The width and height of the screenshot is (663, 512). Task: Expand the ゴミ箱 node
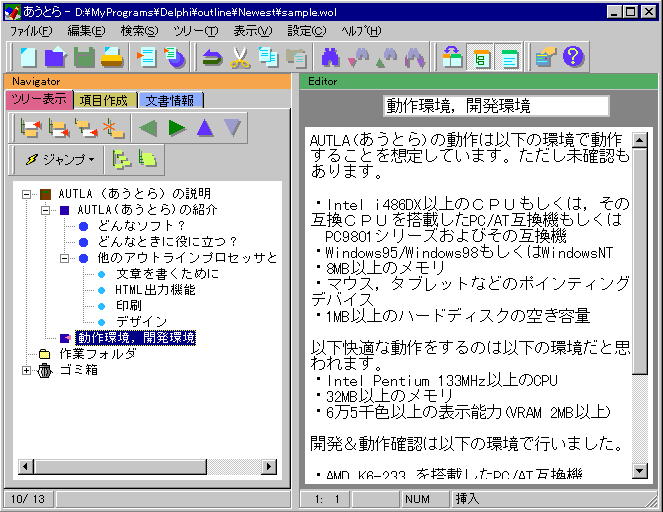click(x=26, y=370)
